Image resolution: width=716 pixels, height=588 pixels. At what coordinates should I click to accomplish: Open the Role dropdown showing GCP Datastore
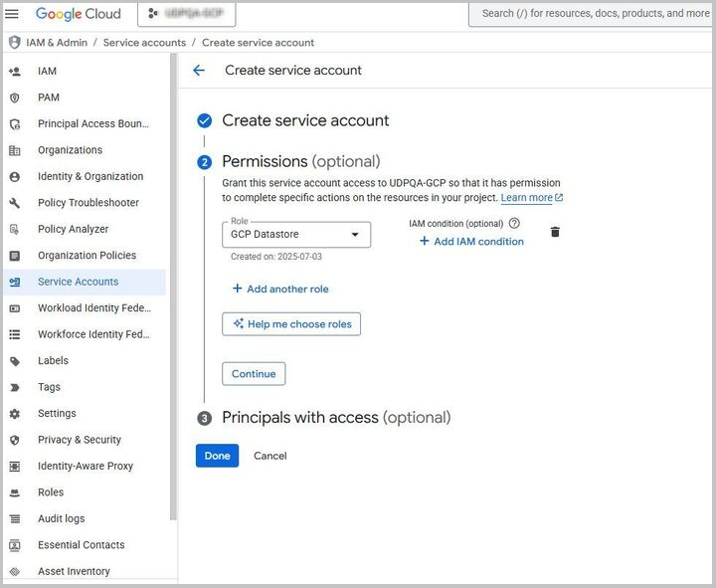pos(296,235)
